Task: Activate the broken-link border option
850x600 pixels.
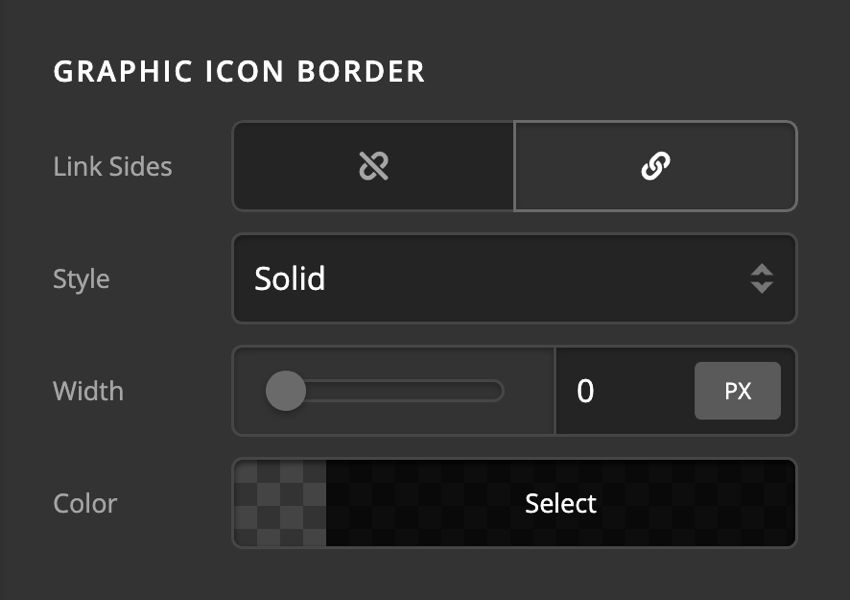Action: coord(372,166)
